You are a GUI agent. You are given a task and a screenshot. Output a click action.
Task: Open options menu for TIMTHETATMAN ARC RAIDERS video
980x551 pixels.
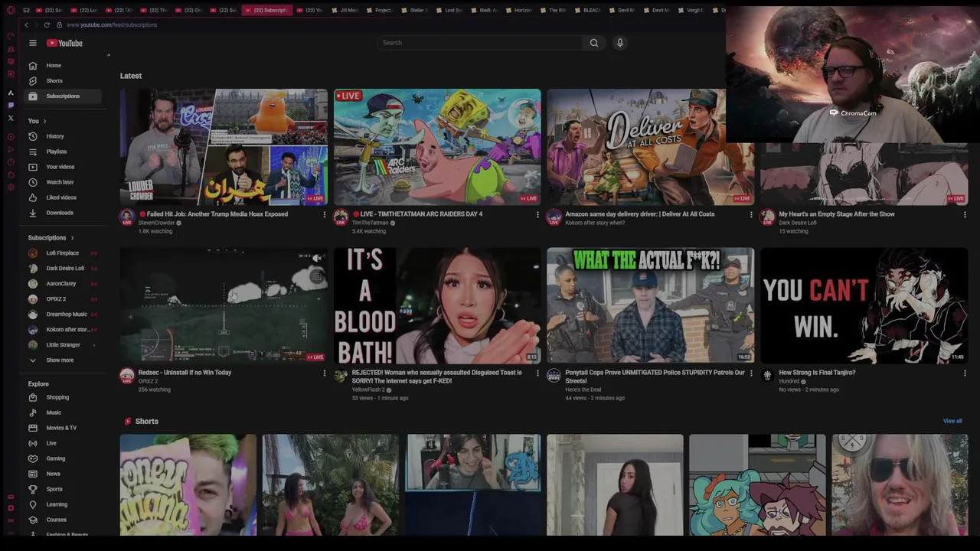pyautogui.click(x=537, y=214)
